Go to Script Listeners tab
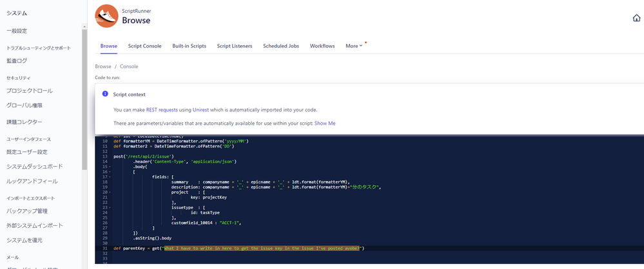Viewport: 644px width, 269px height. coord(235,46)
